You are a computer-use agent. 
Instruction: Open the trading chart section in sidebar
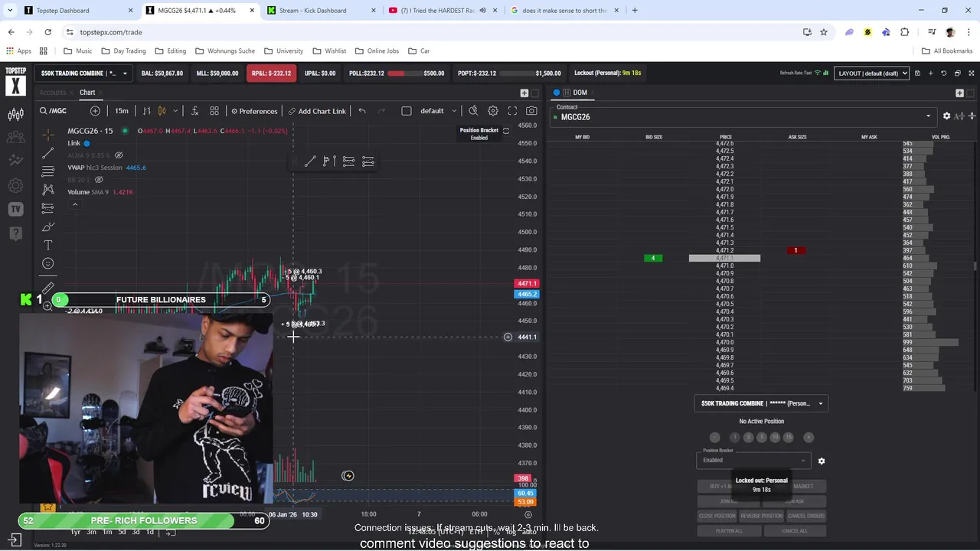[x=15, y=115]
